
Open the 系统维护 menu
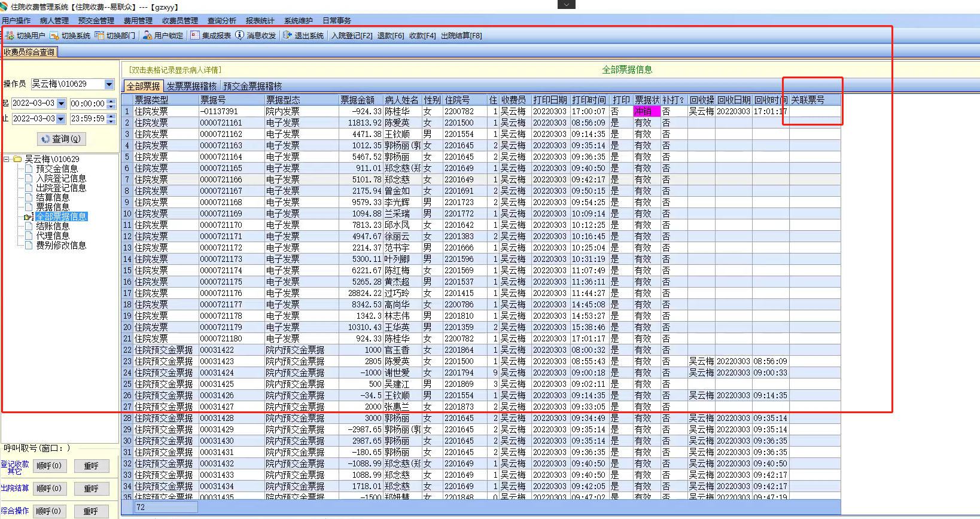point(299,21)
